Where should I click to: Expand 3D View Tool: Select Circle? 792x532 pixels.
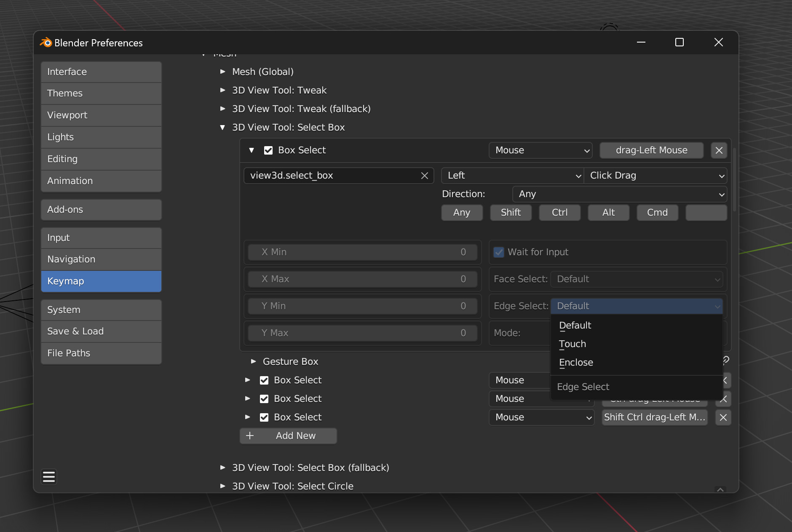point(223,487)
